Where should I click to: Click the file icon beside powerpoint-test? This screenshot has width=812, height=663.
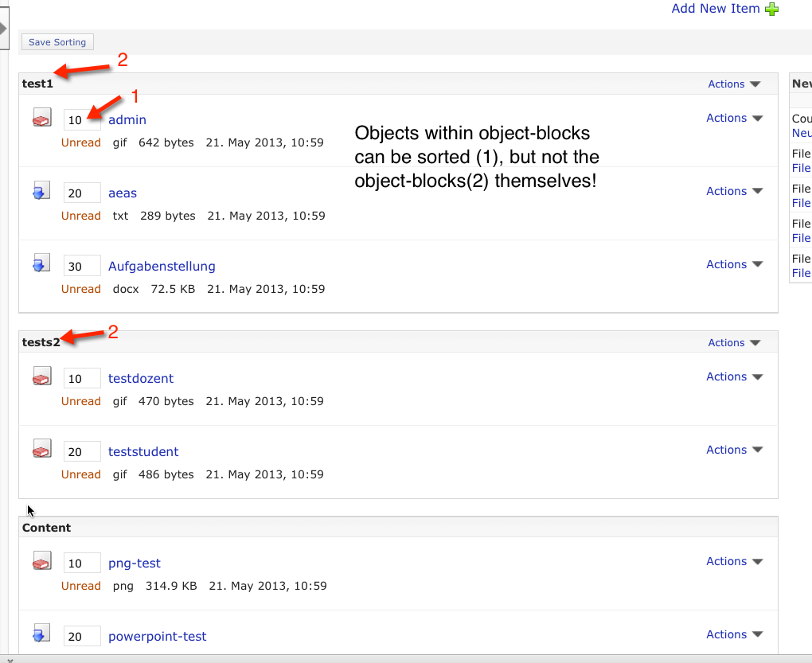tap(41, 635)
